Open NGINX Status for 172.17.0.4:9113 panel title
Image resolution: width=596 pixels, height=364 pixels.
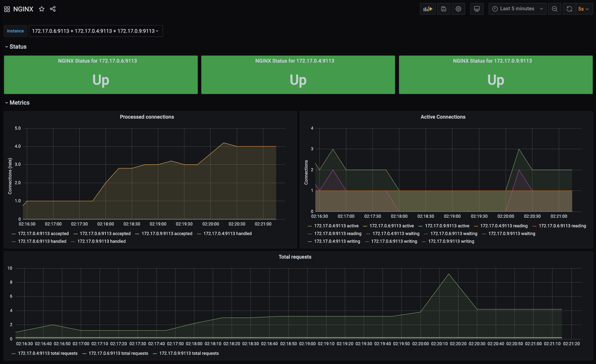(x=295, y=61)
